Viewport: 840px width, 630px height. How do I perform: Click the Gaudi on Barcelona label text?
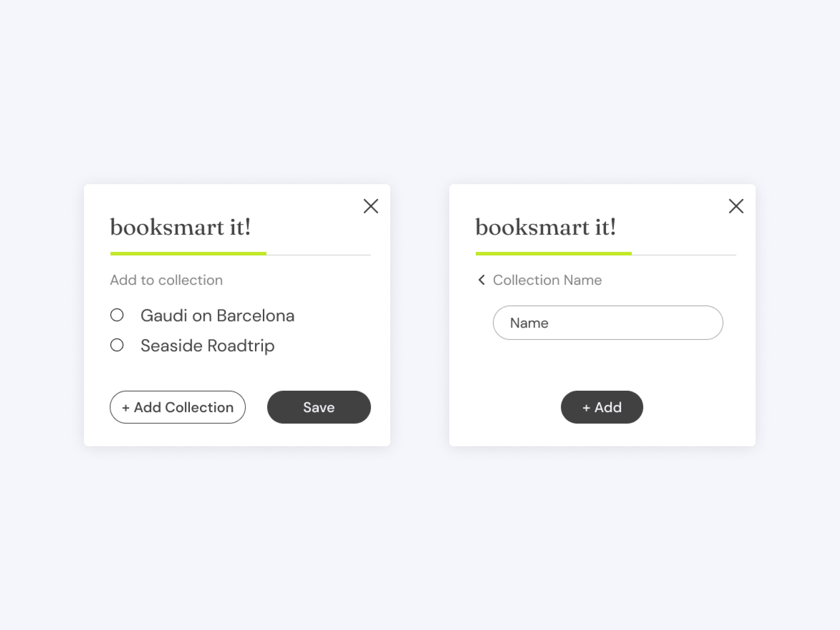pos(217,315)
